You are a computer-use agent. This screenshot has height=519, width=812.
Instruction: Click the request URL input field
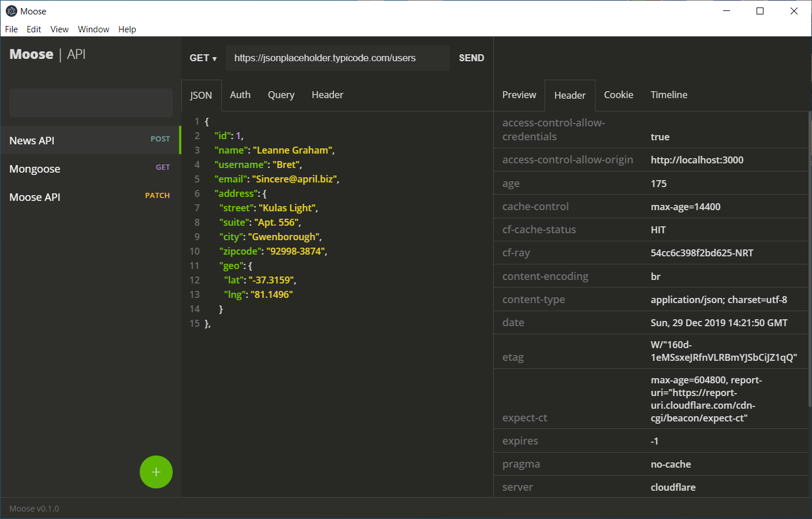pos(337,58)
